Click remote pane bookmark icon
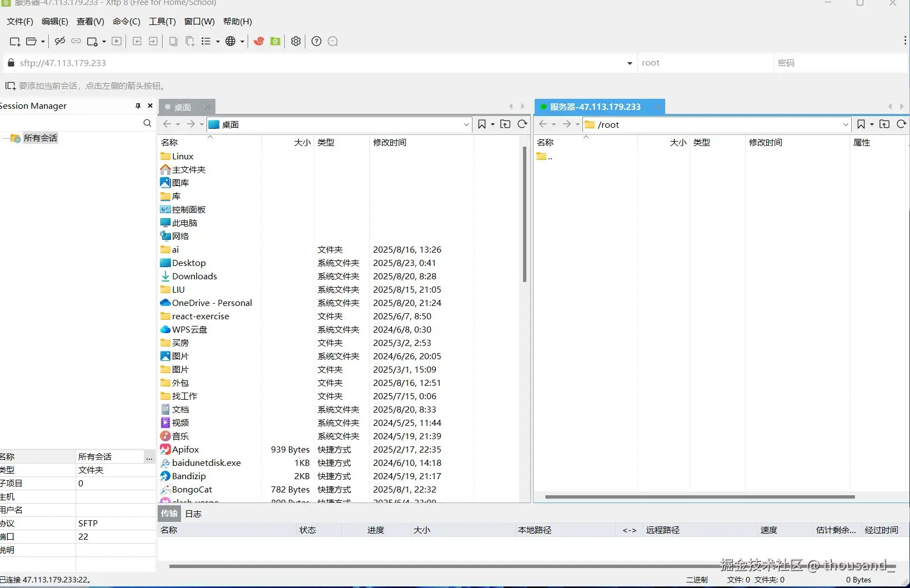910x588 pixels. click(x=861, y=124)
